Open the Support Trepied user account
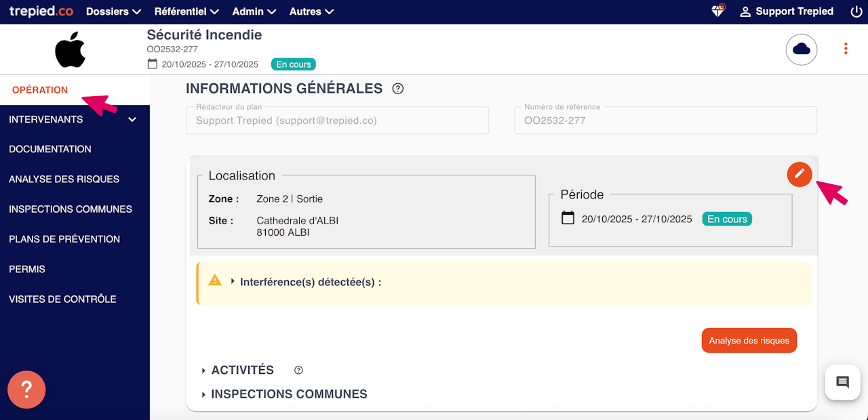The width and height of the screenshot is (868, 420). point(786,12)
